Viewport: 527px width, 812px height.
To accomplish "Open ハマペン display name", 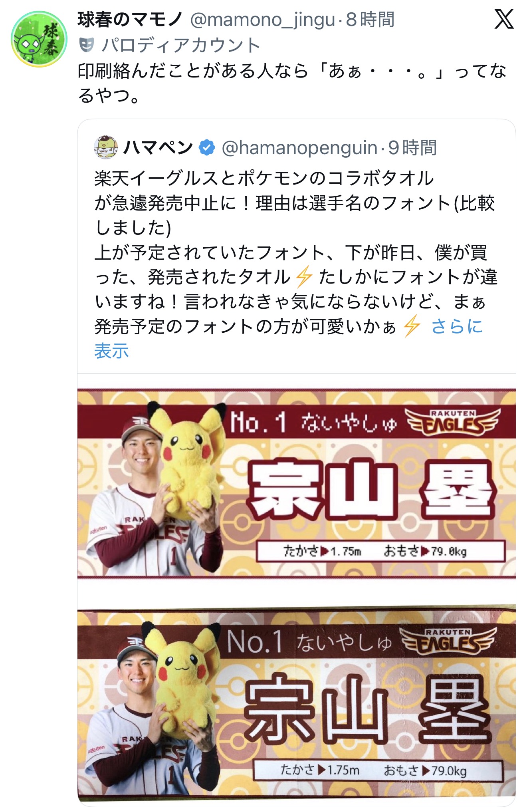I will tap(158, 148).
